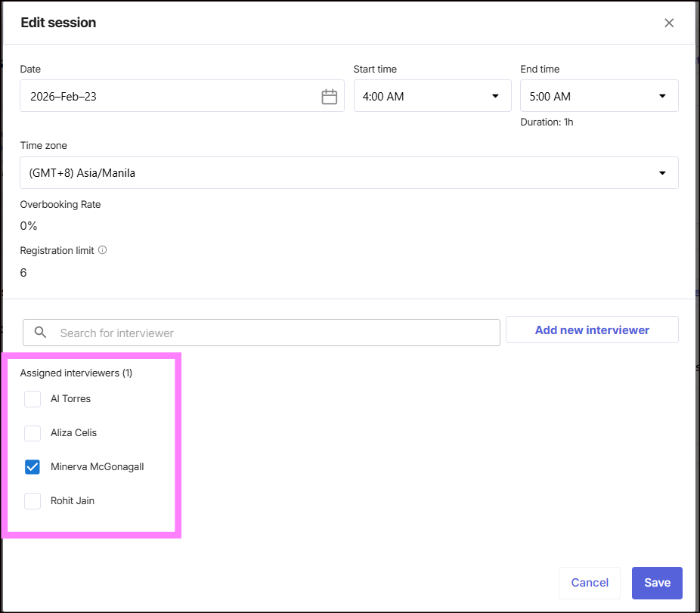700x613 pixels.
Task: Click the Rohit Jain name label
Action: (73, 501)
